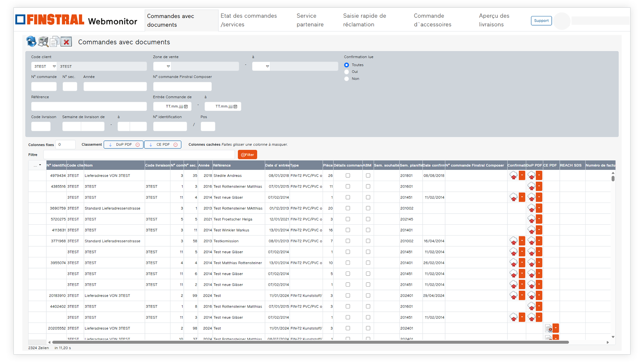Tick Détails commande checkbox for row 3690759
This screenshot has height=362, width=644.
(348, 208)
